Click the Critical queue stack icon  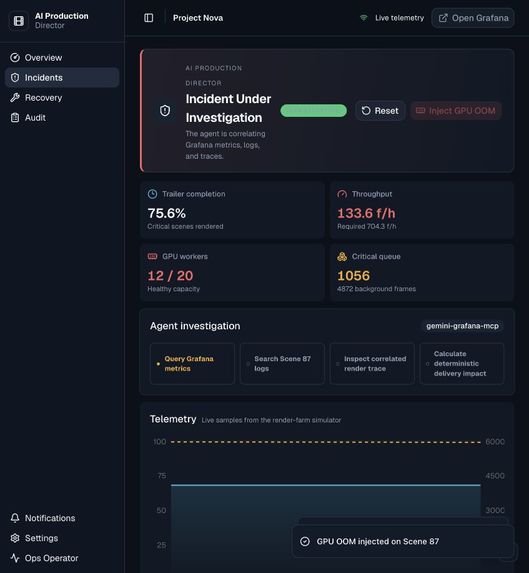point(342,257)
